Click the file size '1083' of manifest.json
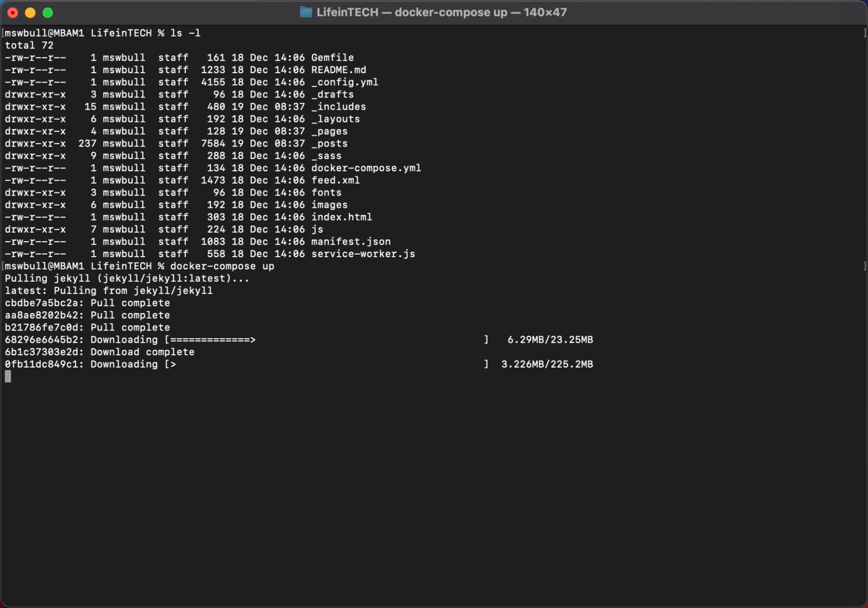Image resolution: width=868 pixels, height=608 pixels. click(213, 241)
